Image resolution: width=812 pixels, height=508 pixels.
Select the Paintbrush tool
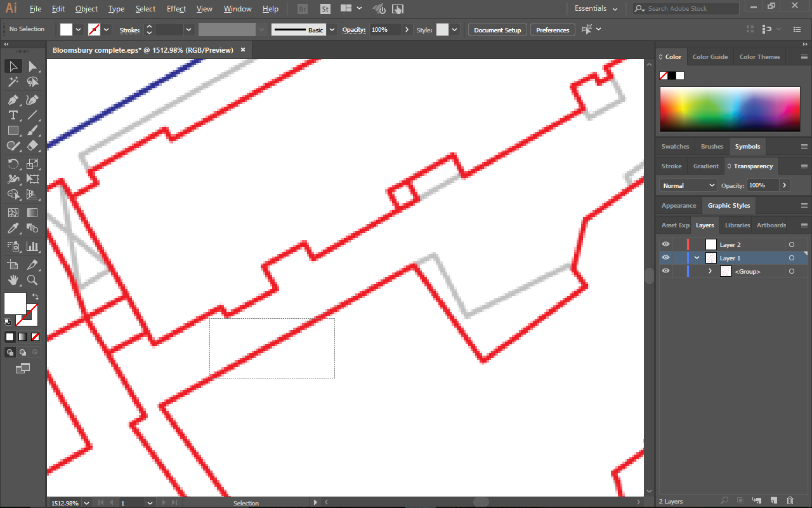tap(32, 130)
